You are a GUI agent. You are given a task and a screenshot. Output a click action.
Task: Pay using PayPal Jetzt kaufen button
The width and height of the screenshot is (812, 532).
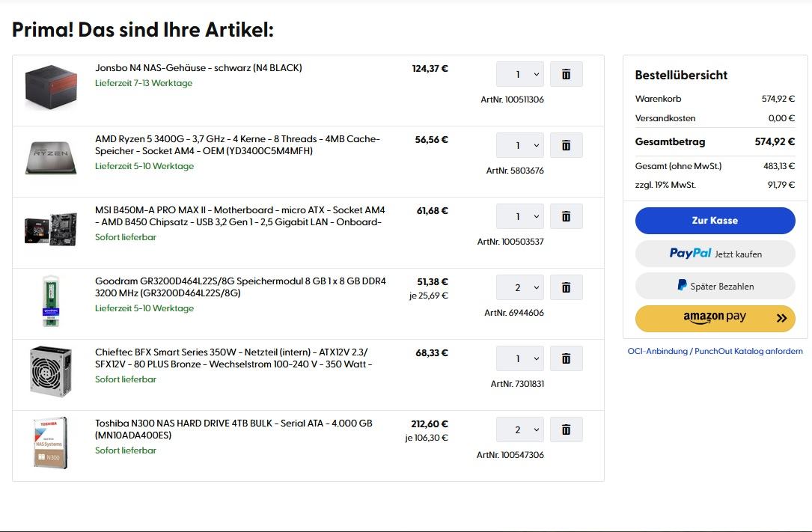tap(715, 254)
